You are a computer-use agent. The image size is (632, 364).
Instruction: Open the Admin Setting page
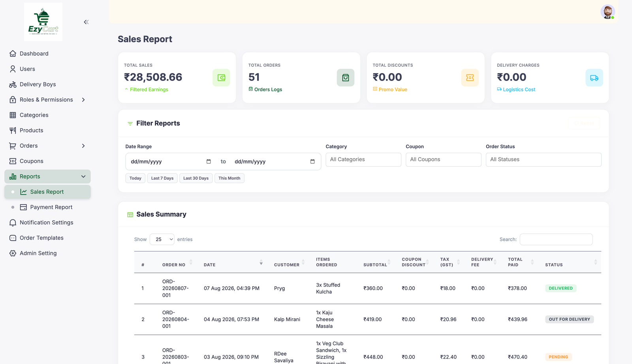click(x=47, y=253)
